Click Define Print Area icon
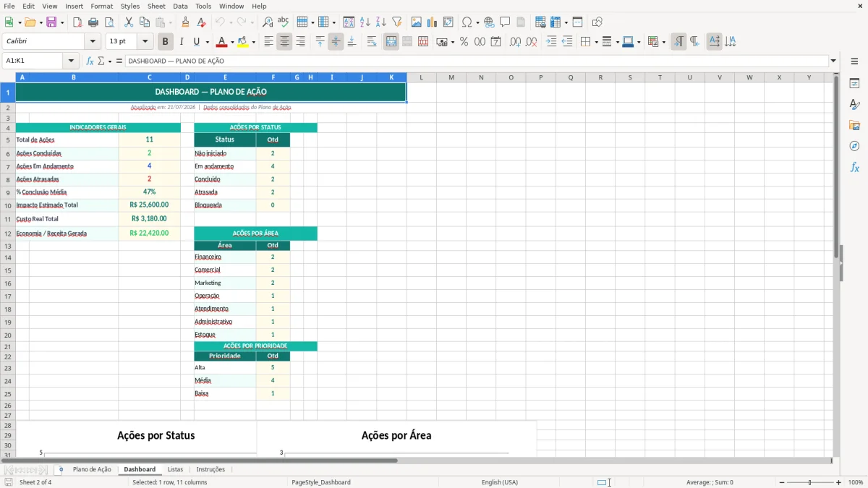This screenshot has width=868, height=488. [540, 22]
